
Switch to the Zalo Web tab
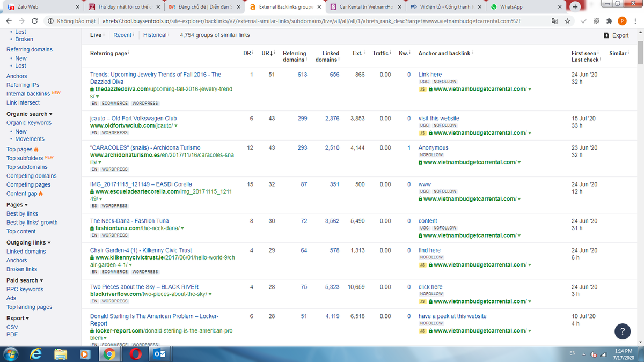tap(42, 7)
